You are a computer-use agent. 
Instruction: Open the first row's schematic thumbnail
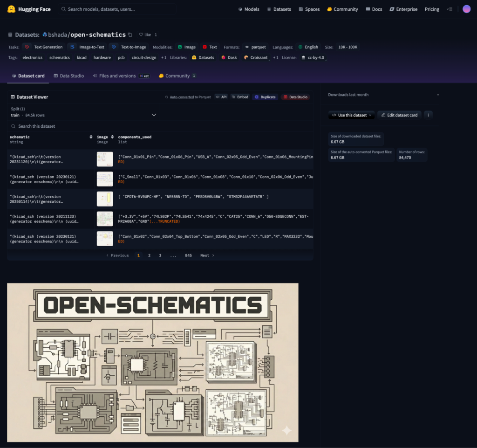point(105,159)
